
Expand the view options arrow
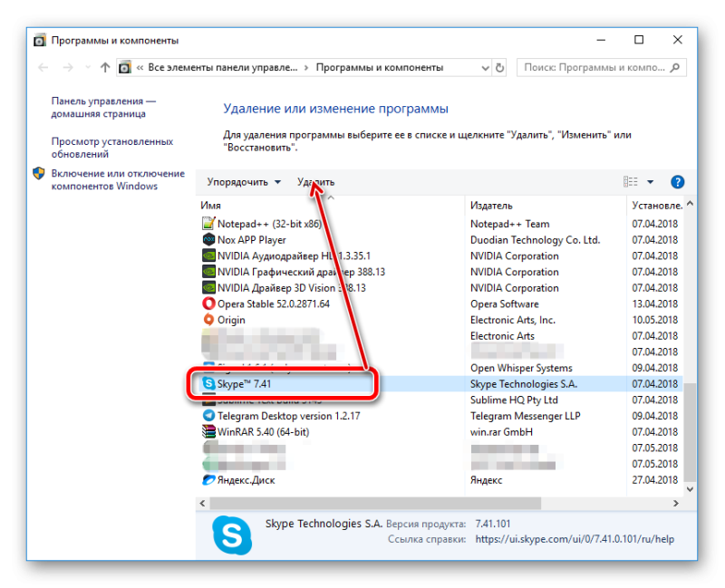650,182
